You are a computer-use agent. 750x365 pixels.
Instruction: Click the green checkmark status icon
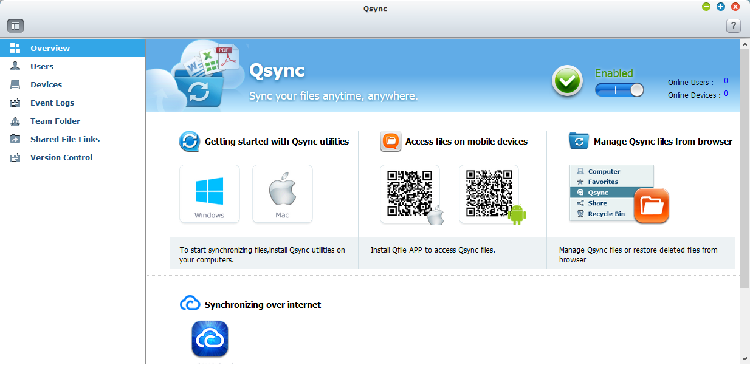click(567, 81)
